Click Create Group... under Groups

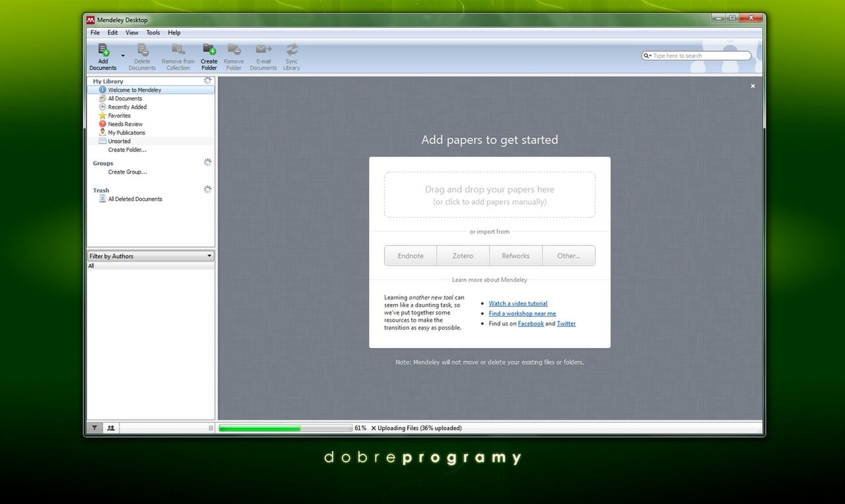tap(127, 172)
